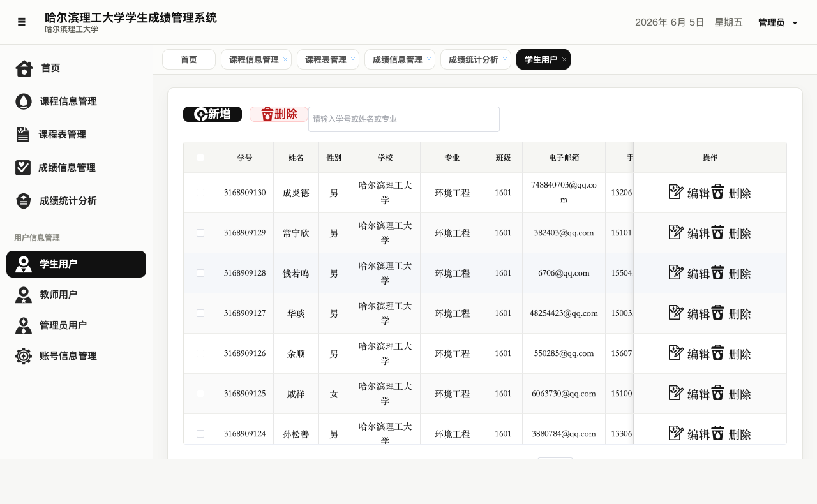This screenshot has height=504, width=817.
Task: Switch to the 首页 tab
Action: coord(189,59)
